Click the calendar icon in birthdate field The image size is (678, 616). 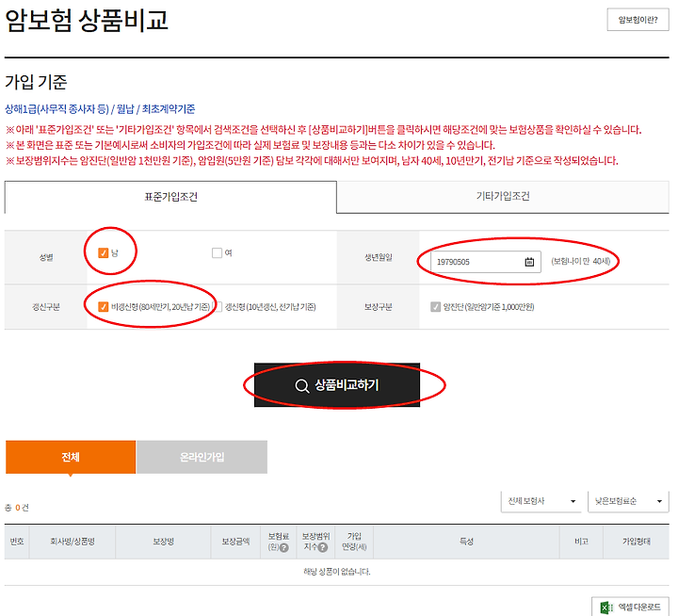pos(530,262)
